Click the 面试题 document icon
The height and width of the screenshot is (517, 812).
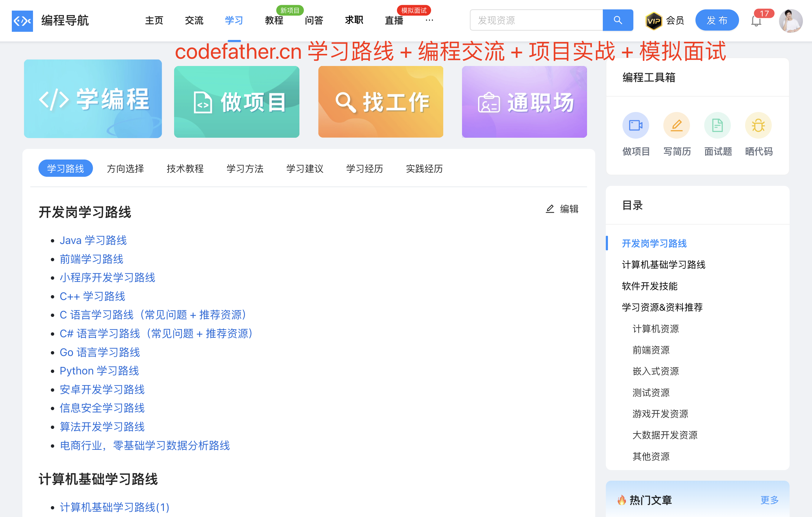[x=717, y=125]
